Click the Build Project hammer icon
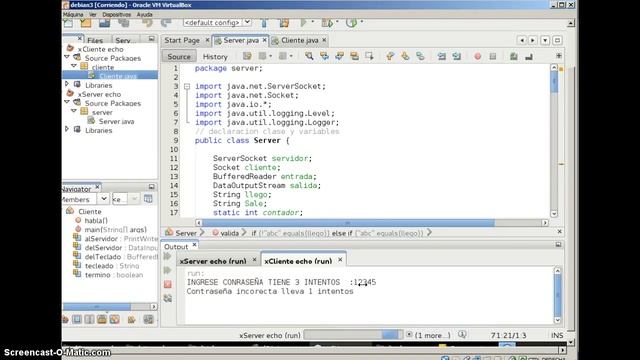Viewport: 640px width, 360px height. coord(264,23)
